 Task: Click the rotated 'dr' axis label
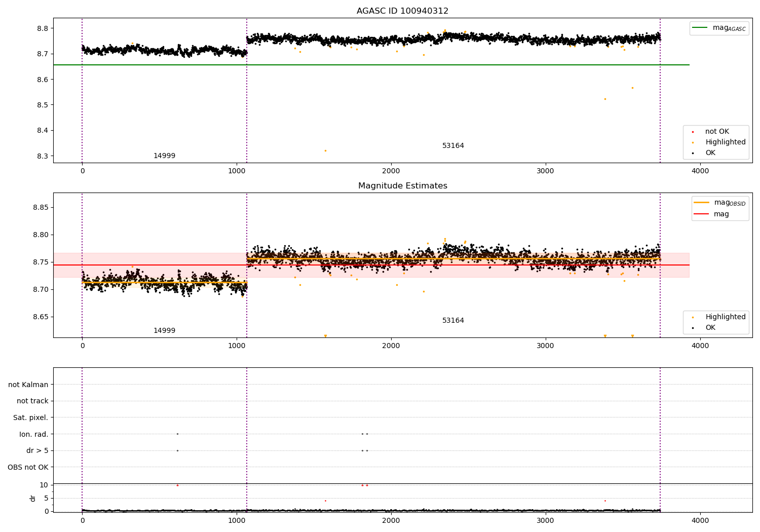pos(33,498)
